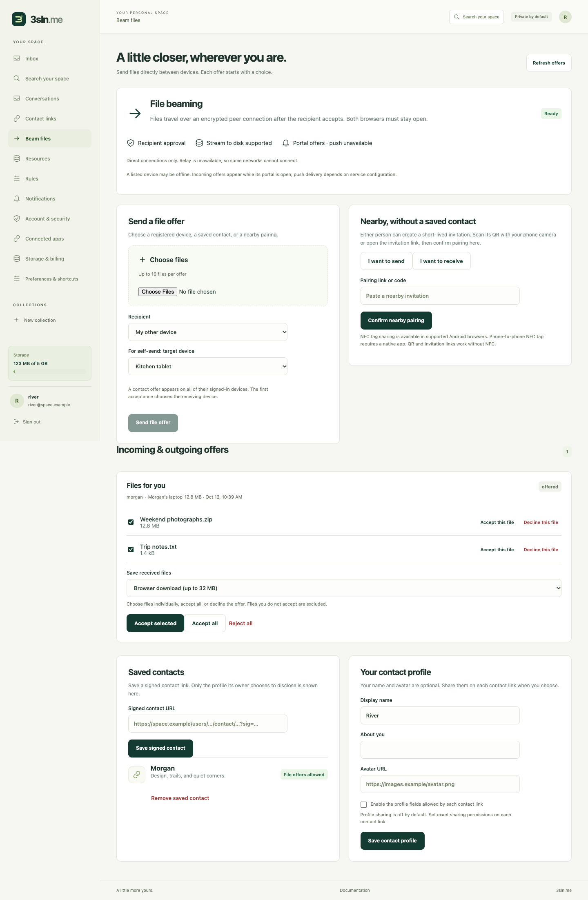Click the magnifier icon beside Search your space in sidebar

(x=17, y=78)
